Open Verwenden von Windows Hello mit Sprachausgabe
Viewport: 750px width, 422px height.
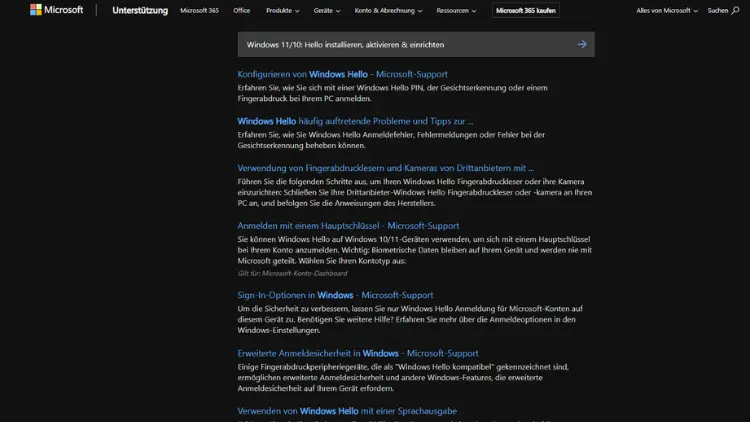[x=347, y=411]
